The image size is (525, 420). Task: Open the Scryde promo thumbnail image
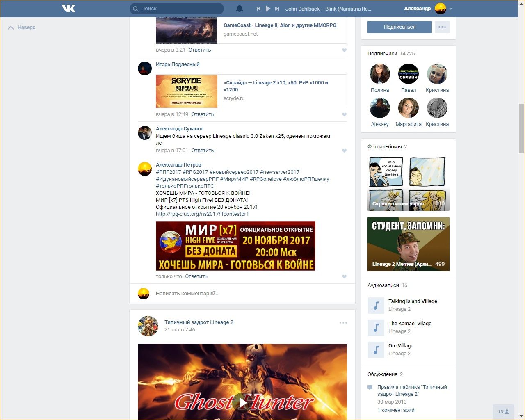click(187, 91)
